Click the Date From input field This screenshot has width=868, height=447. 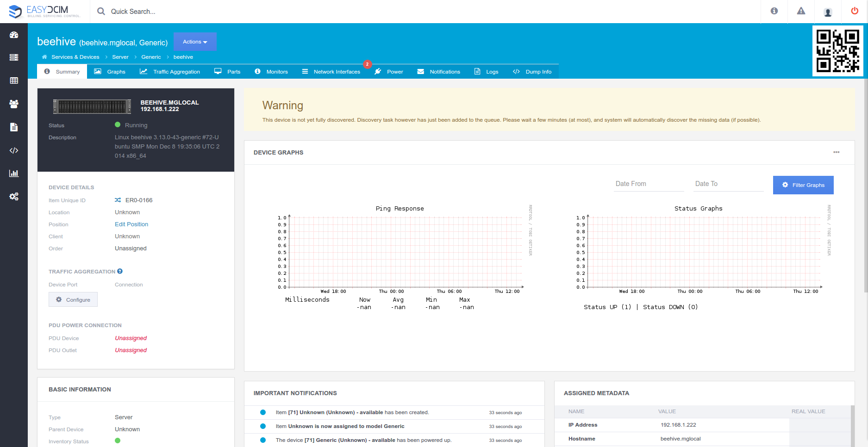(649, 184)
